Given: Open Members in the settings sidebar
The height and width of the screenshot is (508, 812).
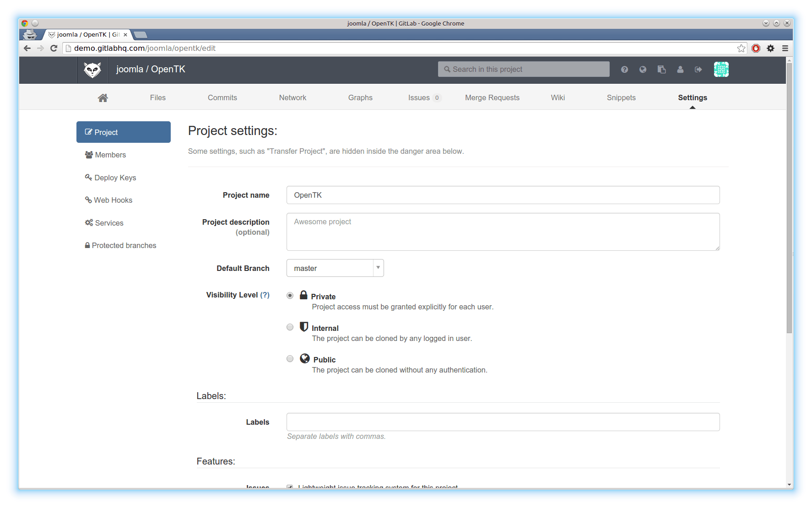Looking at the screenshot, I should (x=110, y=155).
